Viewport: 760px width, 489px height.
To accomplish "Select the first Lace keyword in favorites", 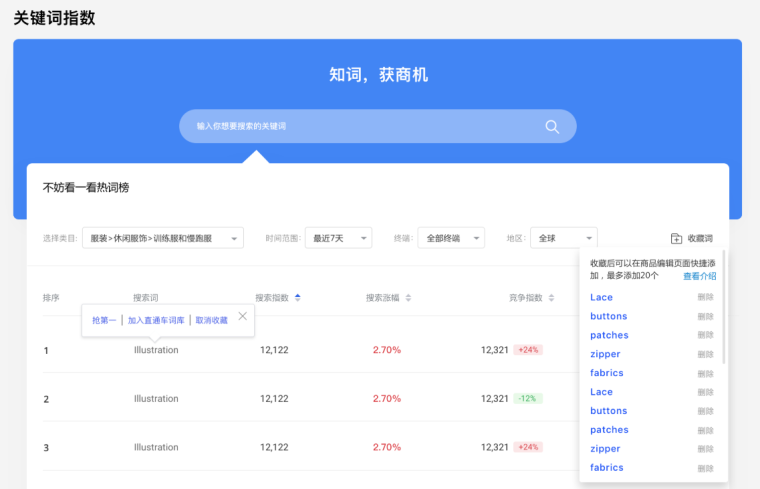I will tap(601, 297).
